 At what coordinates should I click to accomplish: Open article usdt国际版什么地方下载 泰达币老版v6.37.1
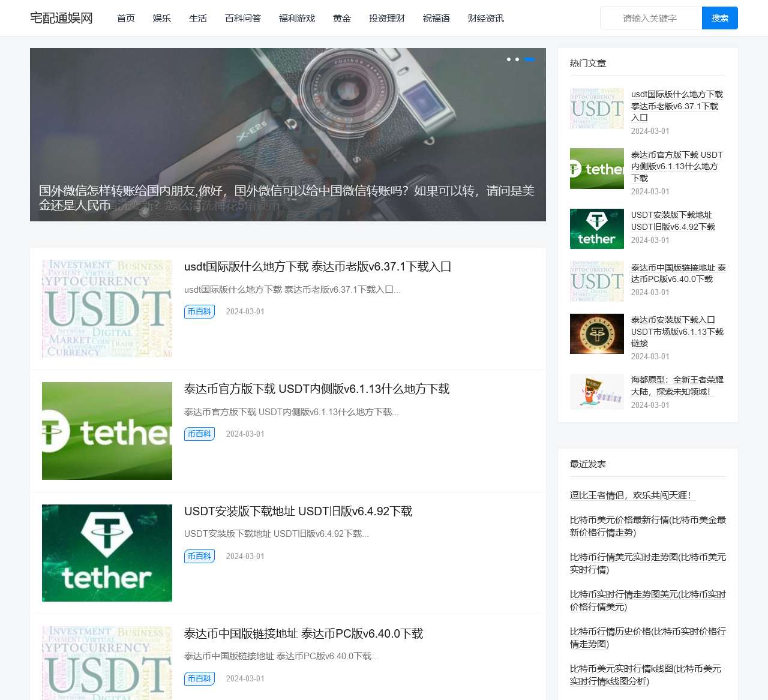(319, 266)
